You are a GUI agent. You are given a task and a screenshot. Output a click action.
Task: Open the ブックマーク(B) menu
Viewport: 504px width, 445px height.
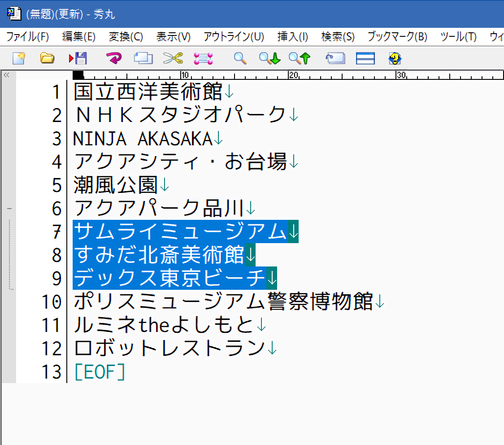pyautogui.click(x=397, y=37)
